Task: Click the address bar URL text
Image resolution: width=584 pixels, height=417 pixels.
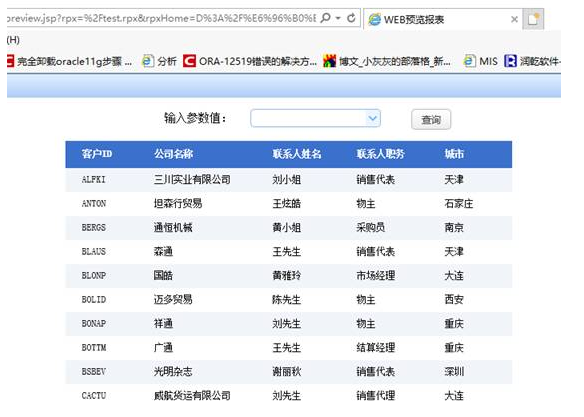Action: point(161,18)
